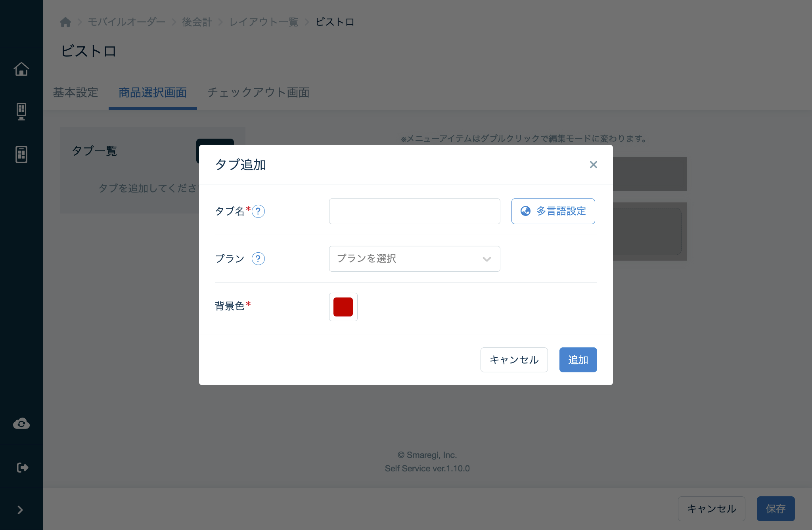Select the mobile order layout icon in sidebar
812x530 pixels.
pyautogui.click(x=21, y=154)
